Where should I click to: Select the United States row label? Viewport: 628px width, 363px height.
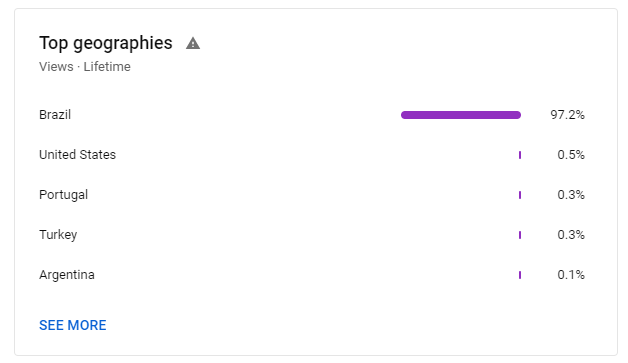click(x=77, y=155)
